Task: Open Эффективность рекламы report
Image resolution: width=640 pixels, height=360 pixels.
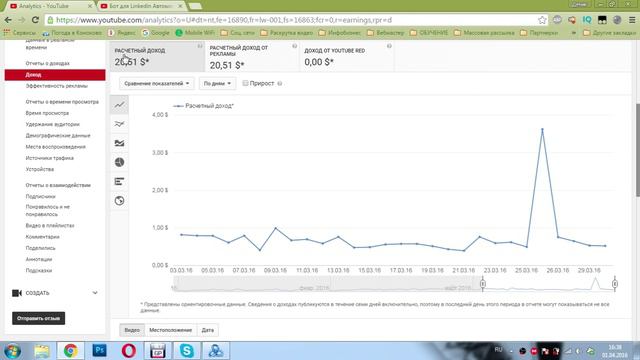Action: point(56,86)
